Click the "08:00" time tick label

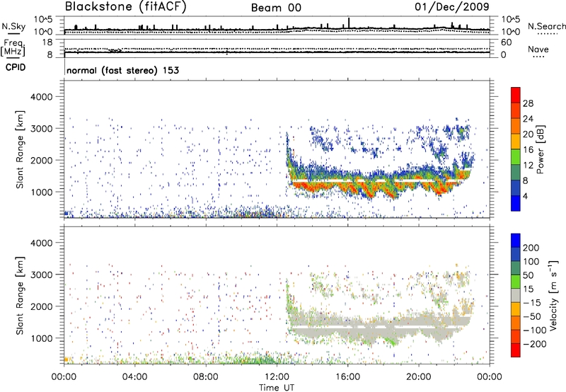(206, 377)
